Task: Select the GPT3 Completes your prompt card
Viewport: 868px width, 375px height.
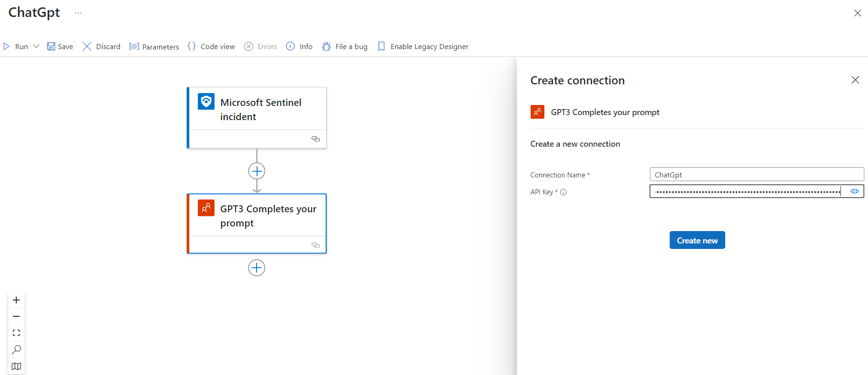Action: 257,223
